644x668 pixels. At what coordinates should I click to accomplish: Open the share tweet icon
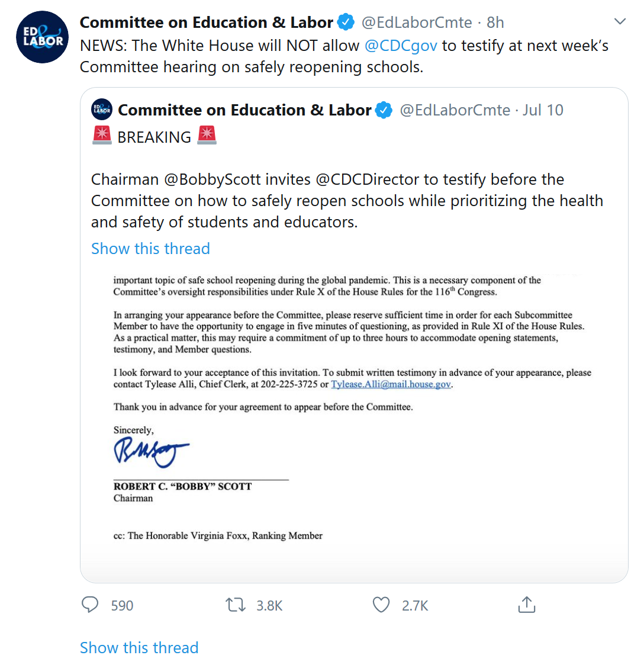click(527, 605)
